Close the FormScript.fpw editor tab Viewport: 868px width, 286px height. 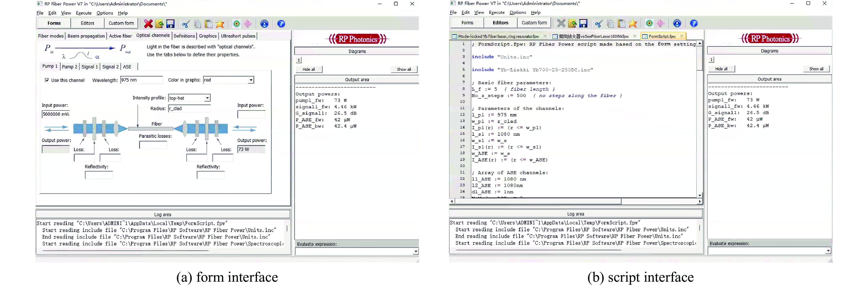682,36
